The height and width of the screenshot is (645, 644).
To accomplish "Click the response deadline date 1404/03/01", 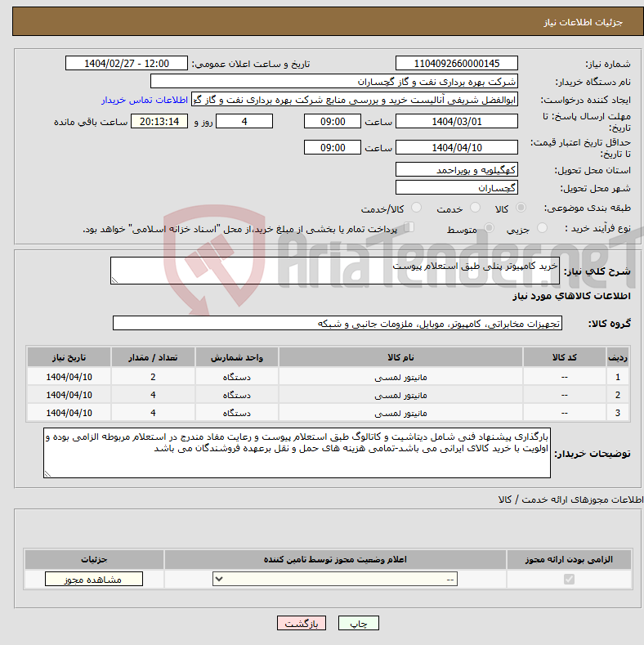I will (x=457, y=121).
